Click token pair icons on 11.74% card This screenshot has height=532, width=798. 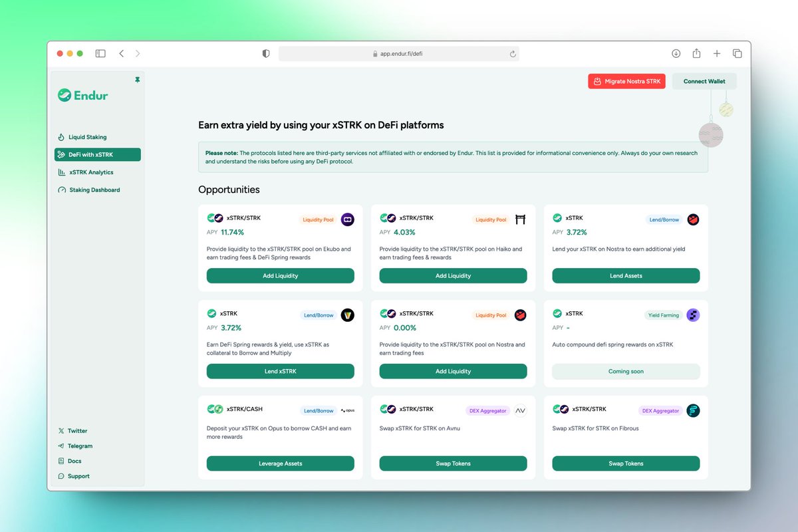coord(215,217)
